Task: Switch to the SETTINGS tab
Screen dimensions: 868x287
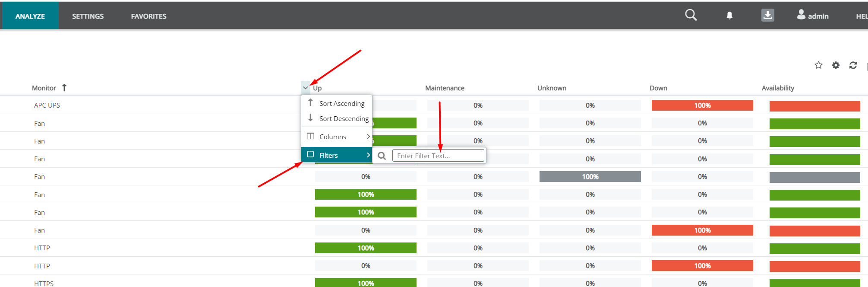Action: [x=88, y=16]
